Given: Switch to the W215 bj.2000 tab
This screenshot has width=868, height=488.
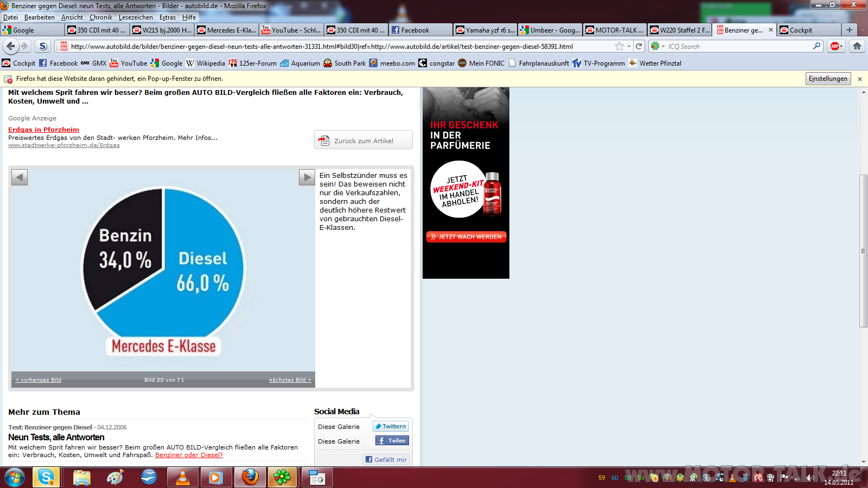Looking at the screenshot, I should (162, 30).
